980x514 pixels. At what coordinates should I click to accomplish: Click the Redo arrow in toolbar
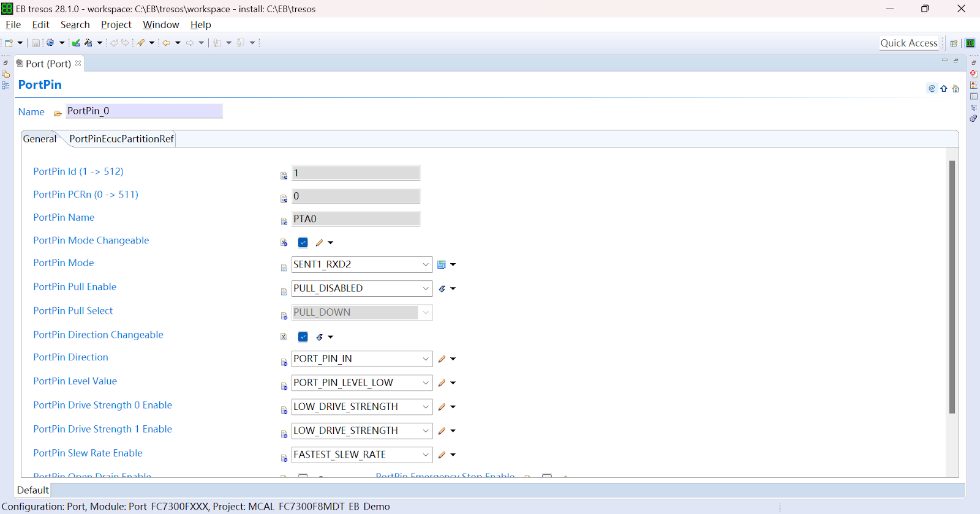(x=125, y=43)
